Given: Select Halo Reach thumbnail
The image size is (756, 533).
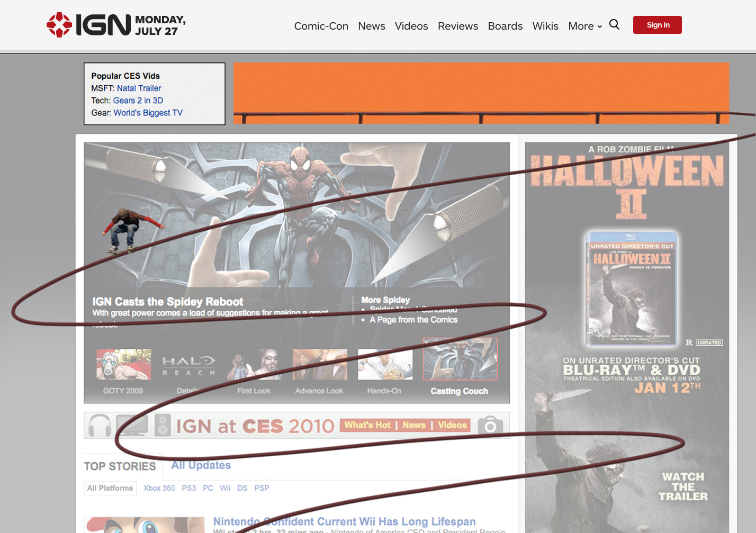Looking at the screenshot, I should tap(189, 364).
